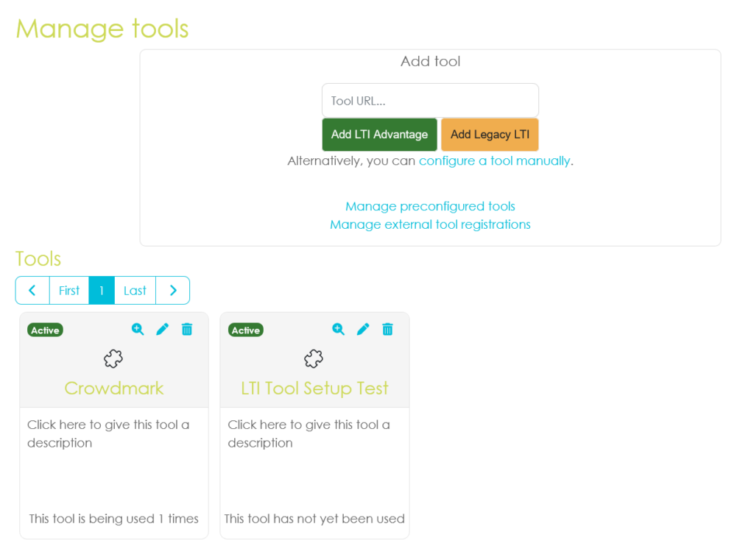Image resolution: width=754 pixels, height=560 pixels.
Task: Click trash icon on LTI Tool Setup Test
Action: 387,329
